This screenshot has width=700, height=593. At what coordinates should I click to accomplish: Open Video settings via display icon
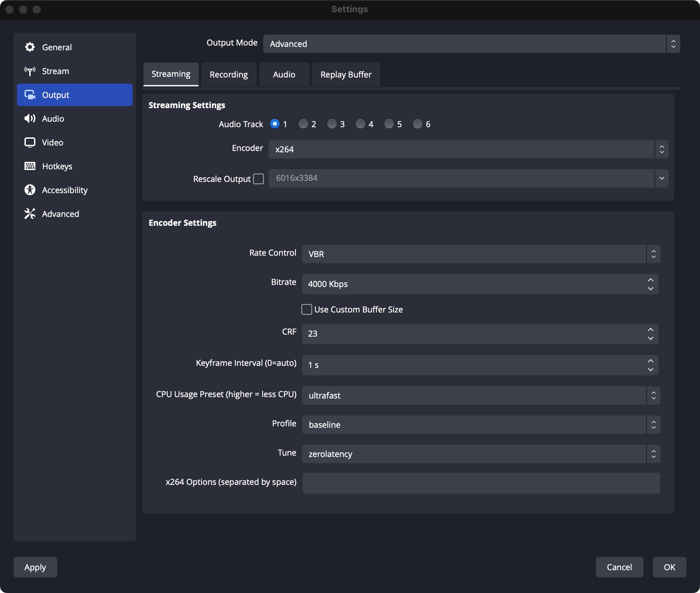pyautogui.click(x=30, y=142)
